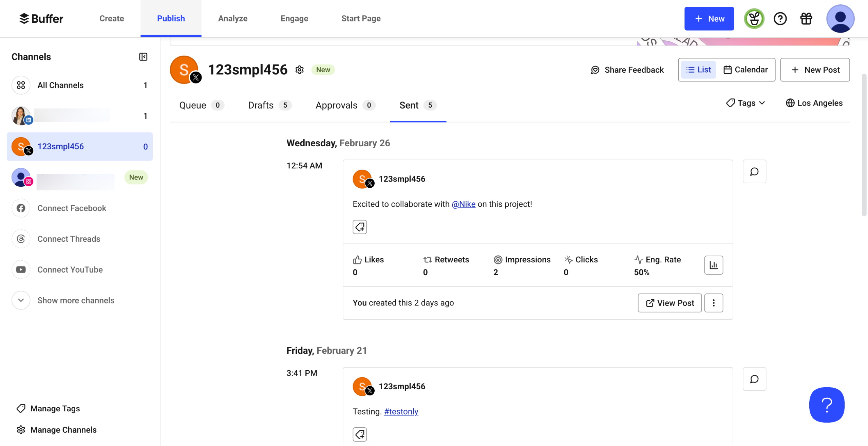
Task: Go to the Analyze menu
Action: point(232,19)
